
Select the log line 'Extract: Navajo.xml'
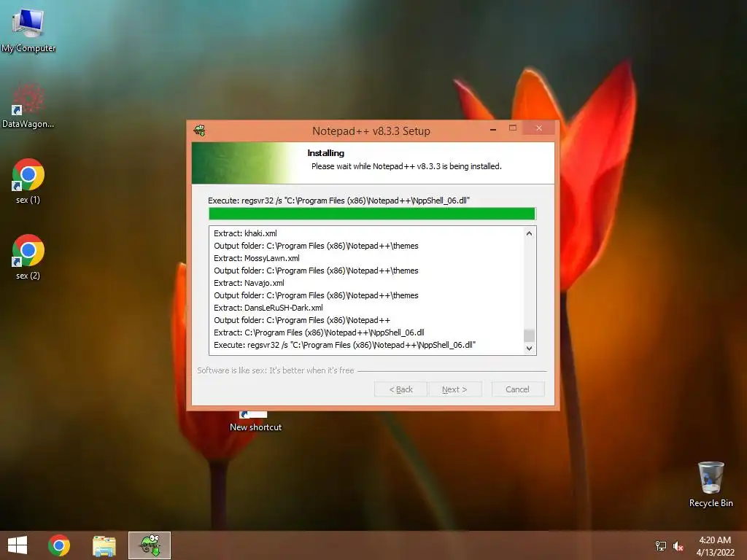(x=249, y=283)
